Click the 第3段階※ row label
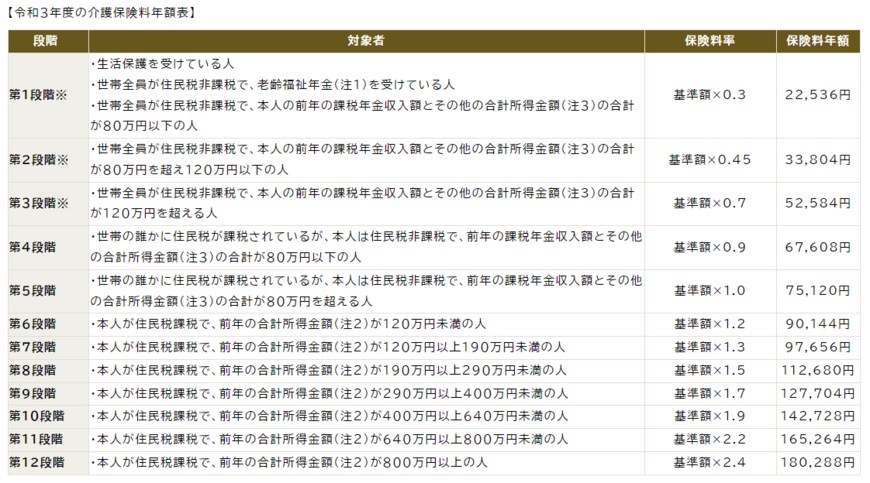870x483 pixels. (x=39, y=203)
